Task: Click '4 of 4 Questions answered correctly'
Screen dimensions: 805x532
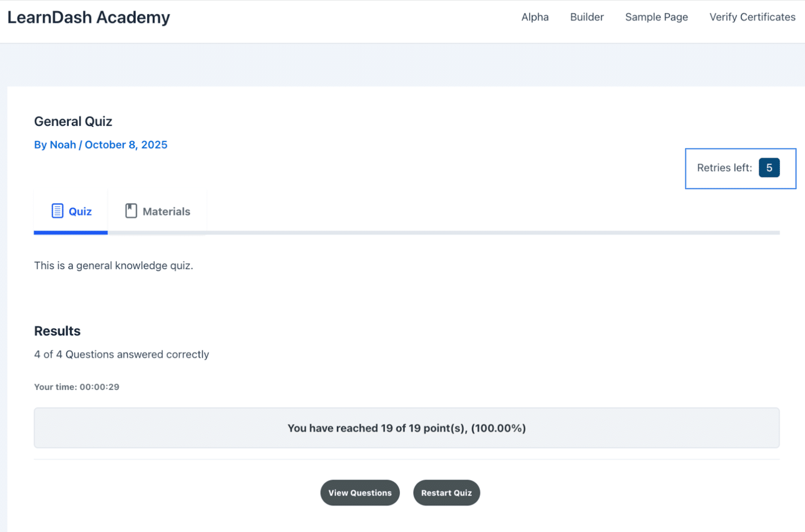Action: pos(122,354)
